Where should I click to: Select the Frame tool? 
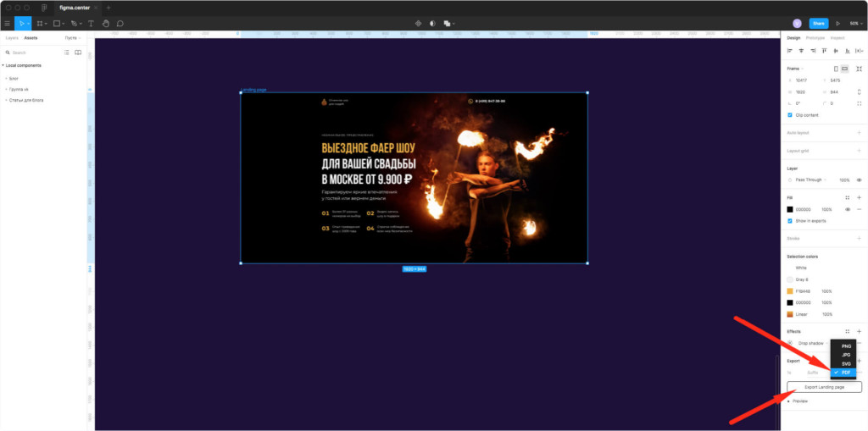click(39, 24)
